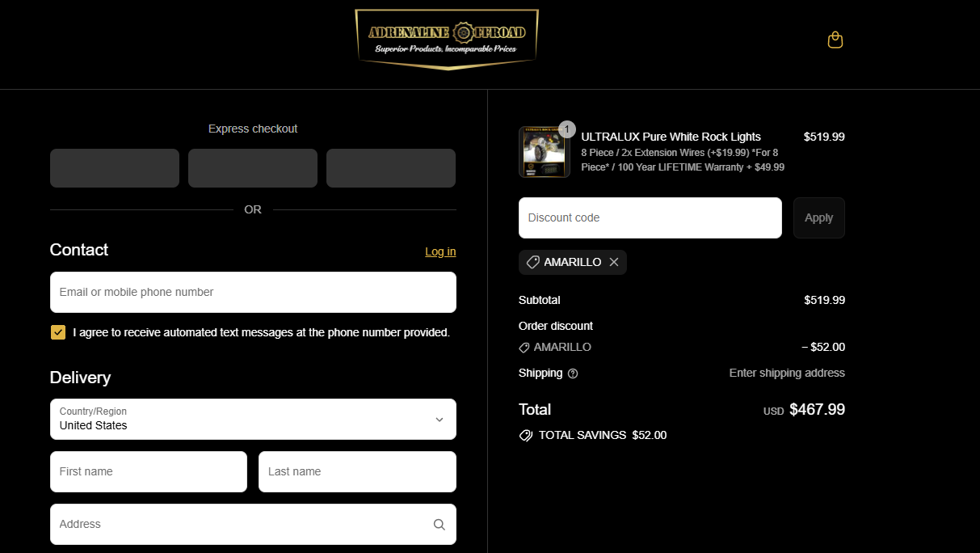Click the Total label
This screenshot has height=553, width=980.
(535, 409)
